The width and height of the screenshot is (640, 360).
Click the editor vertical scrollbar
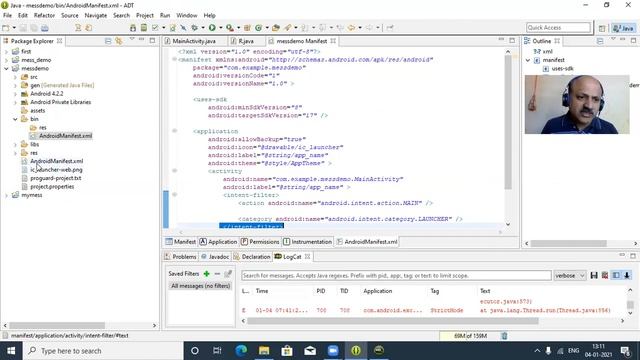[508, 122]
